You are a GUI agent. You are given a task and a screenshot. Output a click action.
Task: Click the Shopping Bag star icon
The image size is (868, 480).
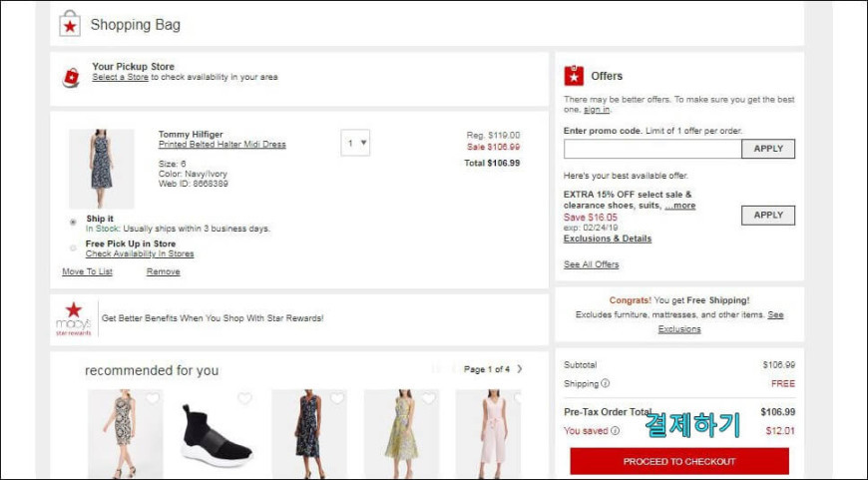[x=70, y=24]
